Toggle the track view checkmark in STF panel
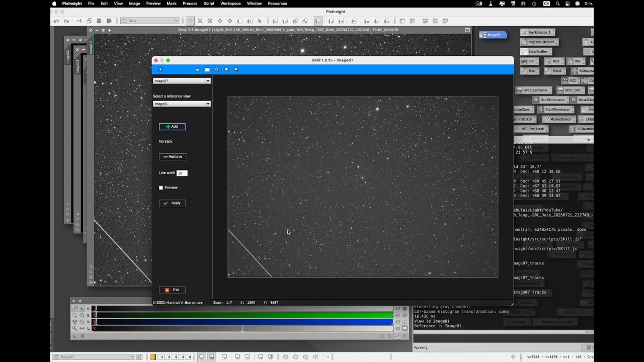This screenshot has width=644, height=362. [x=397, y=336]
